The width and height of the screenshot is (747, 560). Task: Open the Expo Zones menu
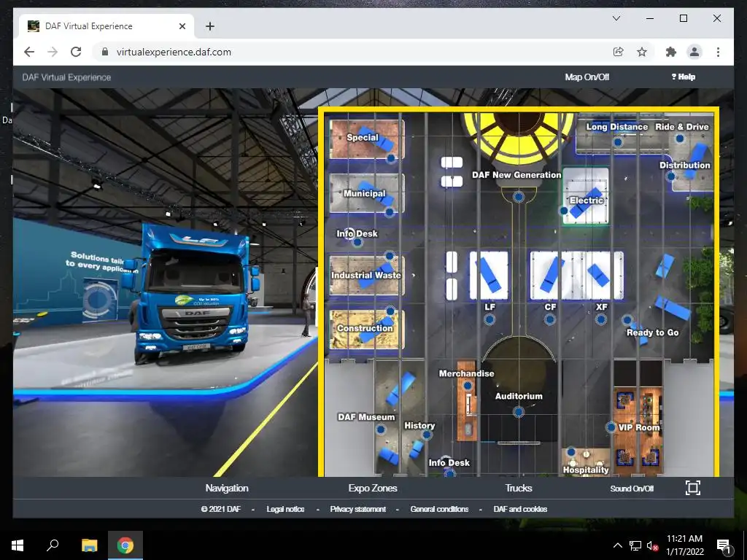[373, 488]
